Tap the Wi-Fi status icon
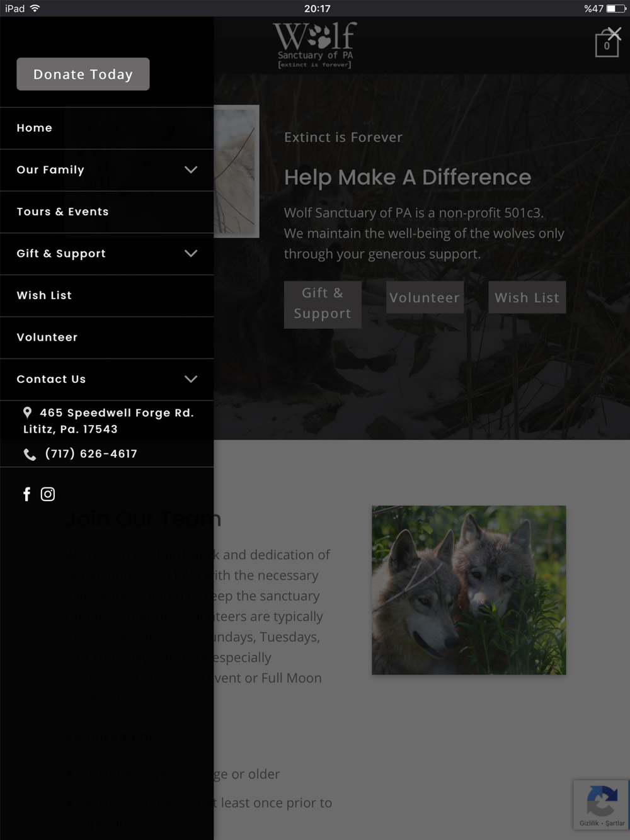The image size is (630, 840). pyautogui.click(x=35, y=8)
